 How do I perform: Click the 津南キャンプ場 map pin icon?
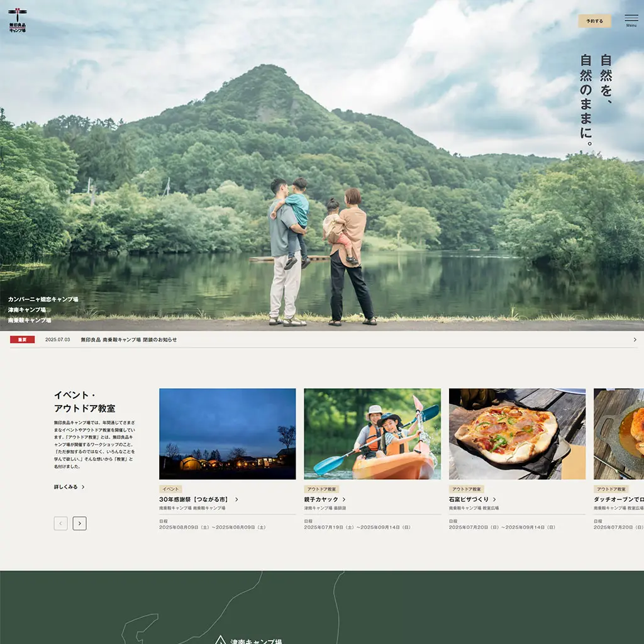coord(219,640)
